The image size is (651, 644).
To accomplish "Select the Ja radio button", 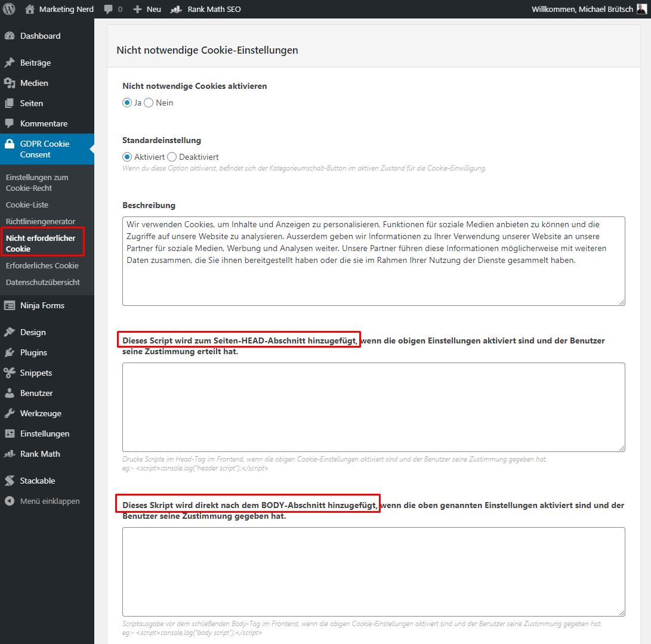I will point(127,103).
